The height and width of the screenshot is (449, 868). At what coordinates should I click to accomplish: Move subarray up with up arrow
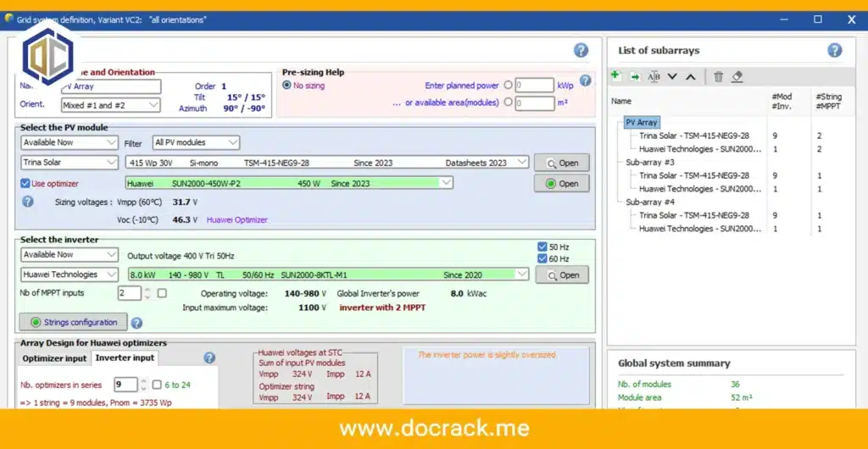(x=690, y=77)
